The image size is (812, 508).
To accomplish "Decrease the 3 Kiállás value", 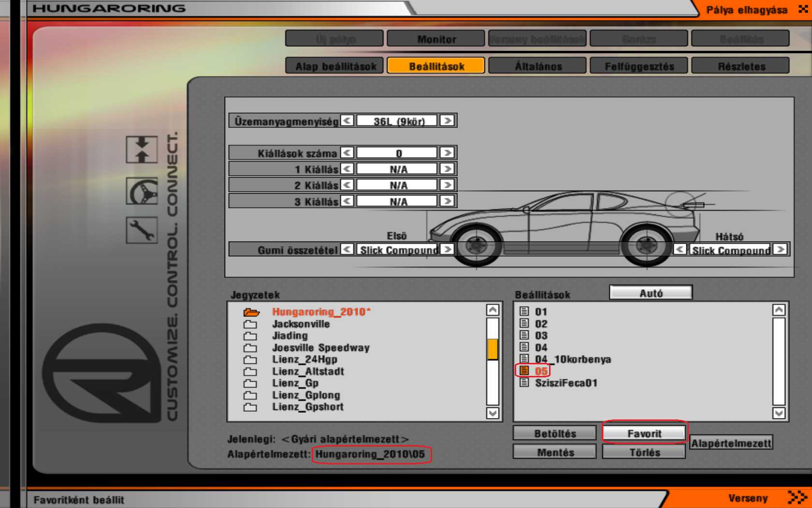I will coord(347,201).
